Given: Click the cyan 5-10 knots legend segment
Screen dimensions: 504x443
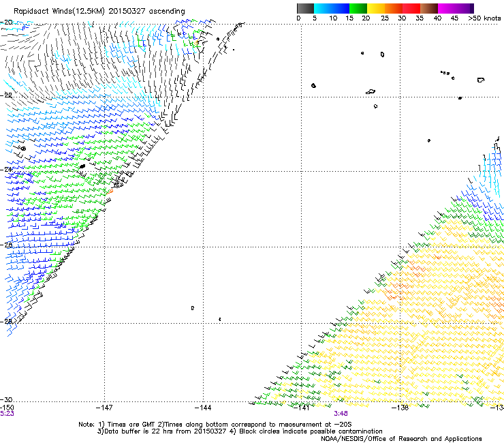Looking at the screenshot, I should tap(323, 8).
